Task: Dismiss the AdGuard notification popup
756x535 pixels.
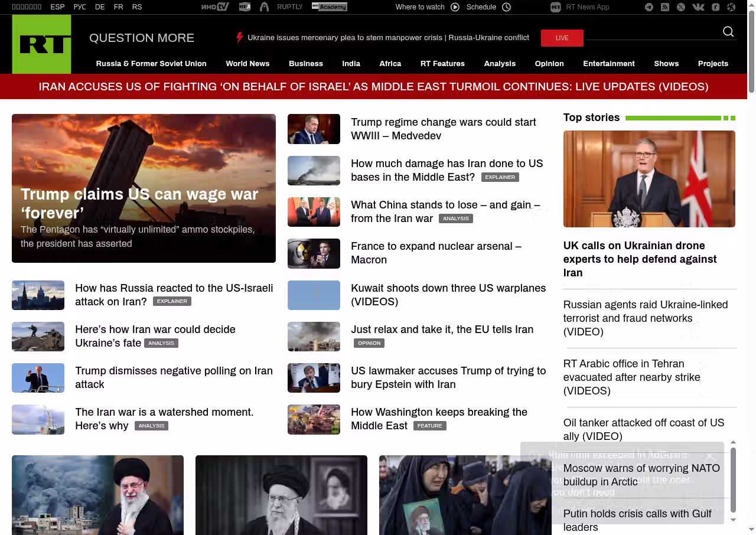Action: point(711,456)
